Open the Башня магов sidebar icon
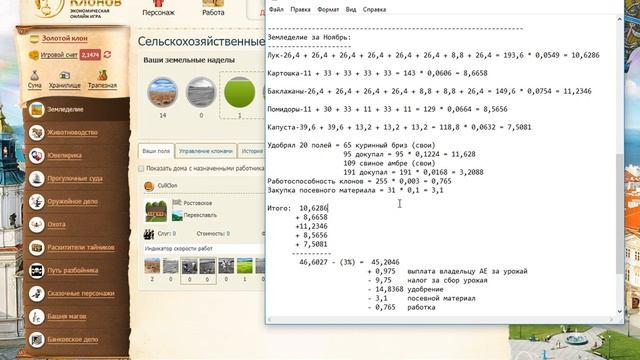This screenshot has width=640, height=360. coord(36,316)
